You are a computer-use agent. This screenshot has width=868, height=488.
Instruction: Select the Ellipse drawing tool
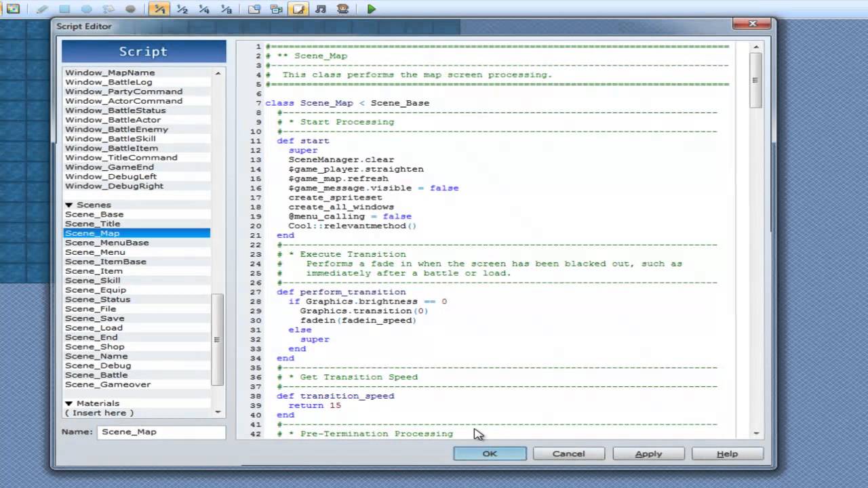pos(87,9)
